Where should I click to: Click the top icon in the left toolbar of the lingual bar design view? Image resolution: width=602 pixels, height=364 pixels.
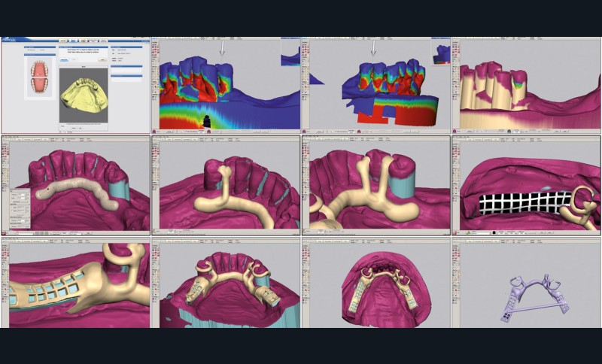pyautogui.click(x=5, y=143)
